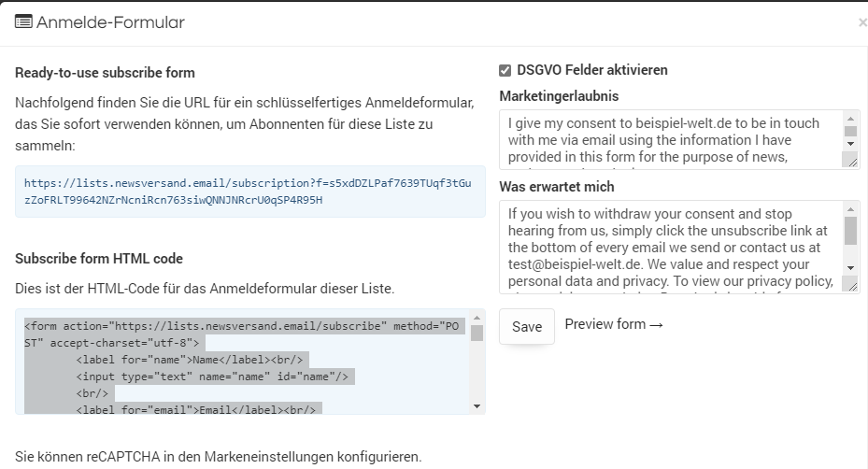
Task: Click the Marketingerlaubnis resize grip handle
Action: click(x=851, y=160)
